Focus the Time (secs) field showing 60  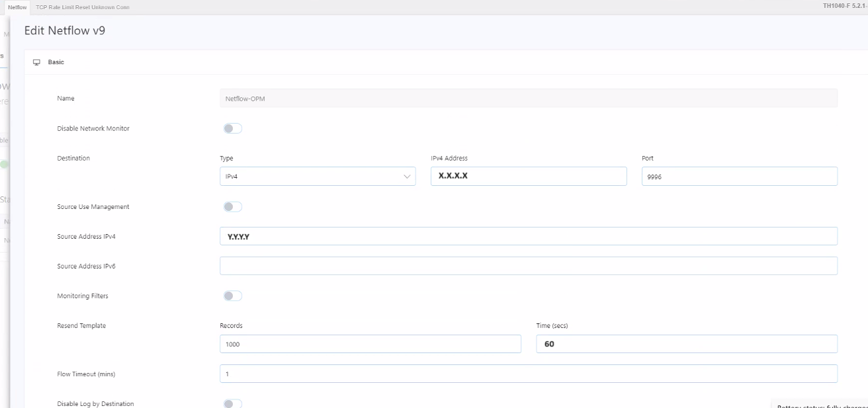click(686, 344)
